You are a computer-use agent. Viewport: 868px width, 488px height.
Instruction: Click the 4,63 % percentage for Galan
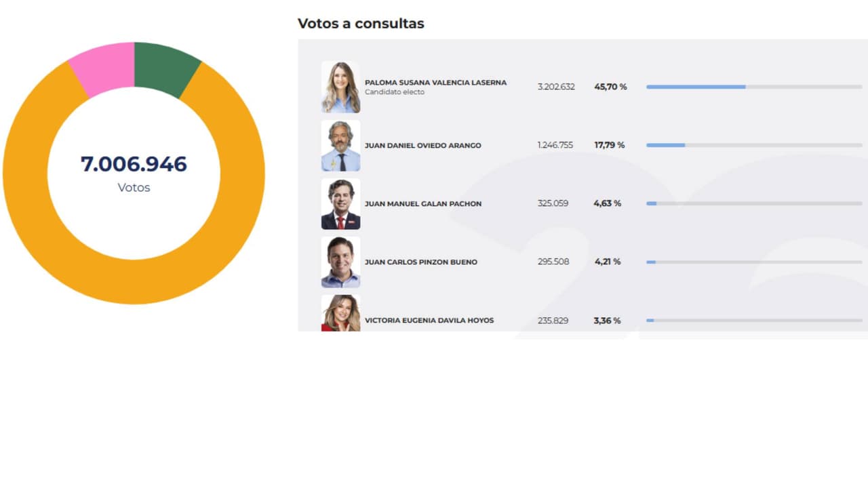[607, 203]
